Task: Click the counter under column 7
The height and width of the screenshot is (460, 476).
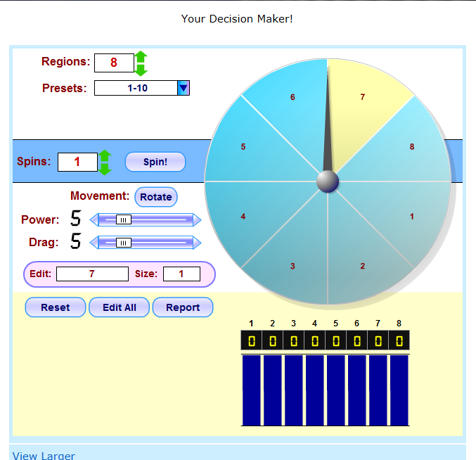Action: click(x=378, y=340)
